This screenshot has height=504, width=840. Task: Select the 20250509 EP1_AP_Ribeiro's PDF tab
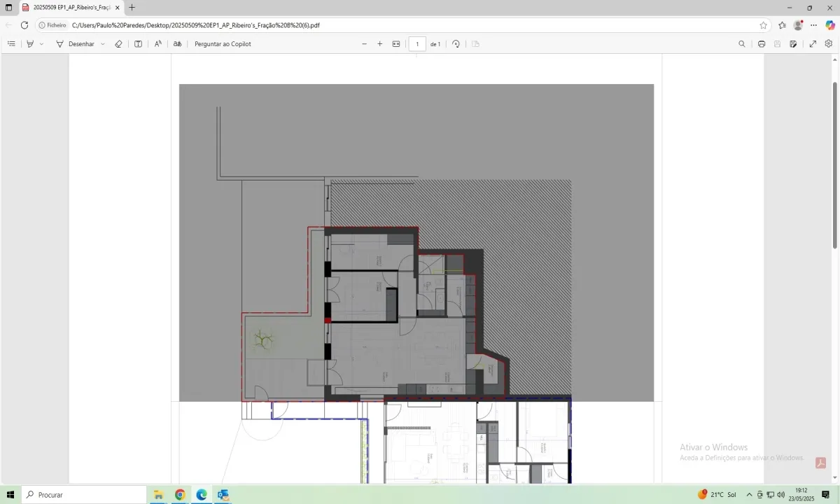71,8
